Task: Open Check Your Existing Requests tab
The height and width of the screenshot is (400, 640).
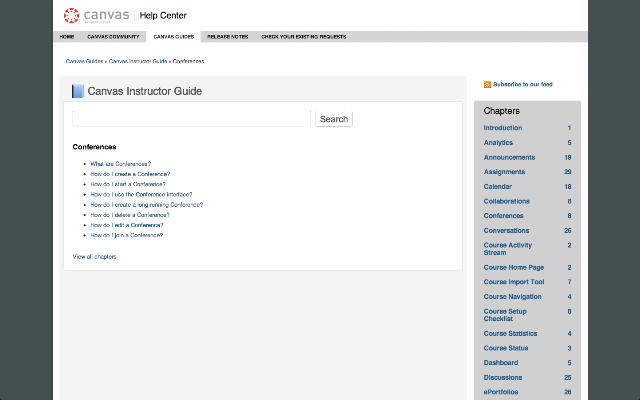Action: (304, 37)
